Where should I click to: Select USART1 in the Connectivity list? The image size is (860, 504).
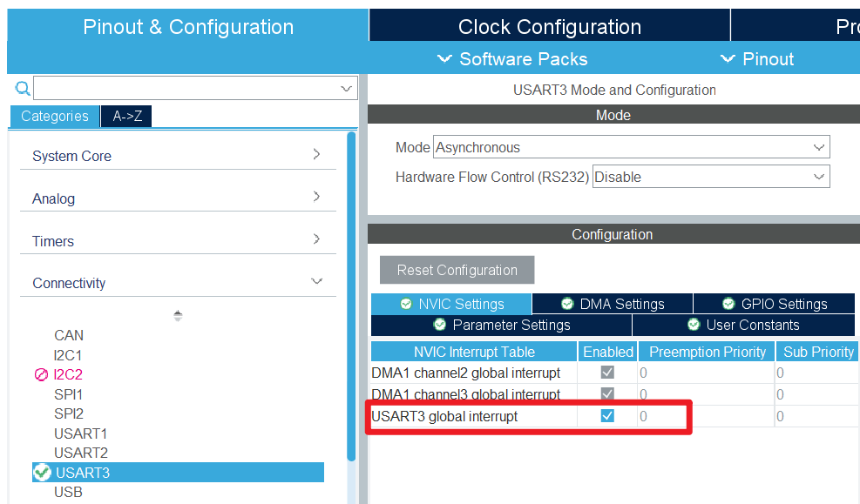pos(80,433)
